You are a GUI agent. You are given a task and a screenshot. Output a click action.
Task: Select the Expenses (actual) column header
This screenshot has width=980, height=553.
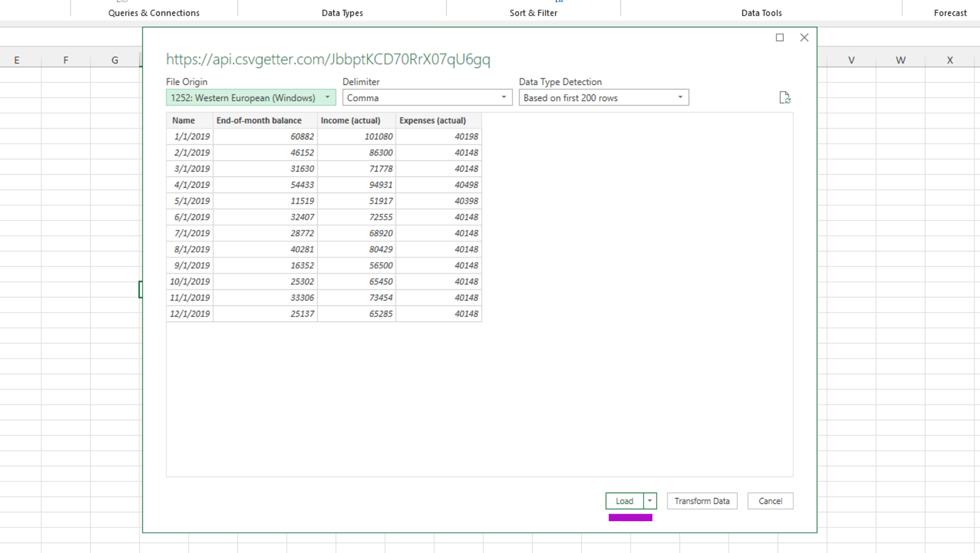pyautogui.click(x=432, y=120)
